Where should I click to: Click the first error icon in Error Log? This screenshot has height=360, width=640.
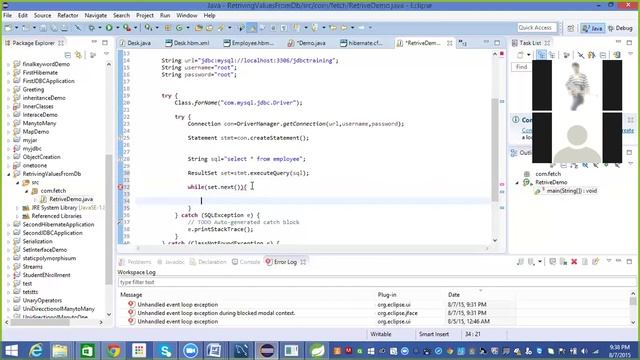131,304
